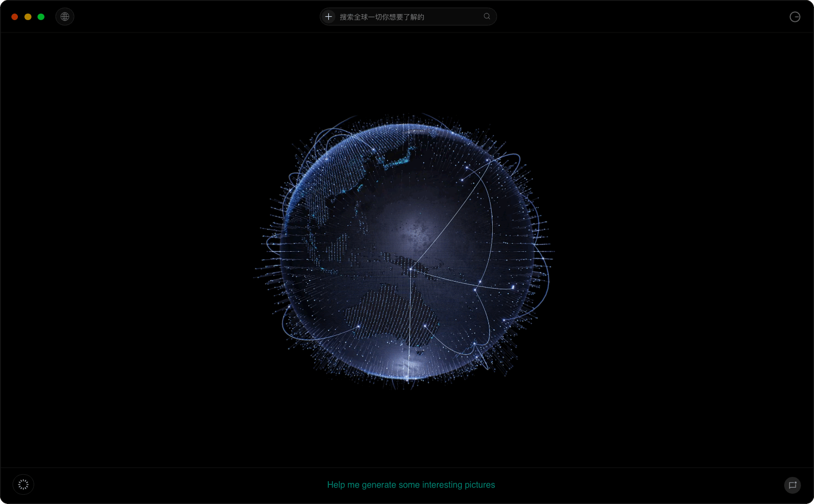Open the circular icon at top right
The height and width of the screenshot is (504, 814).
click(x=795, y=17)
